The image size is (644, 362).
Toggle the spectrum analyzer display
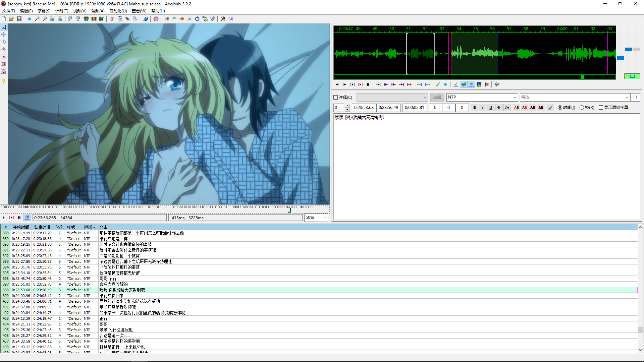coord(479,84)
